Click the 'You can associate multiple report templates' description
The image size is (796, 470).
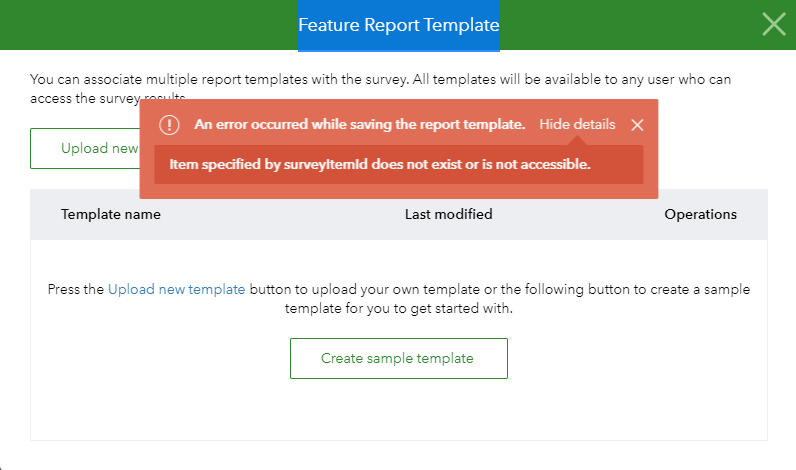(380, 79)
